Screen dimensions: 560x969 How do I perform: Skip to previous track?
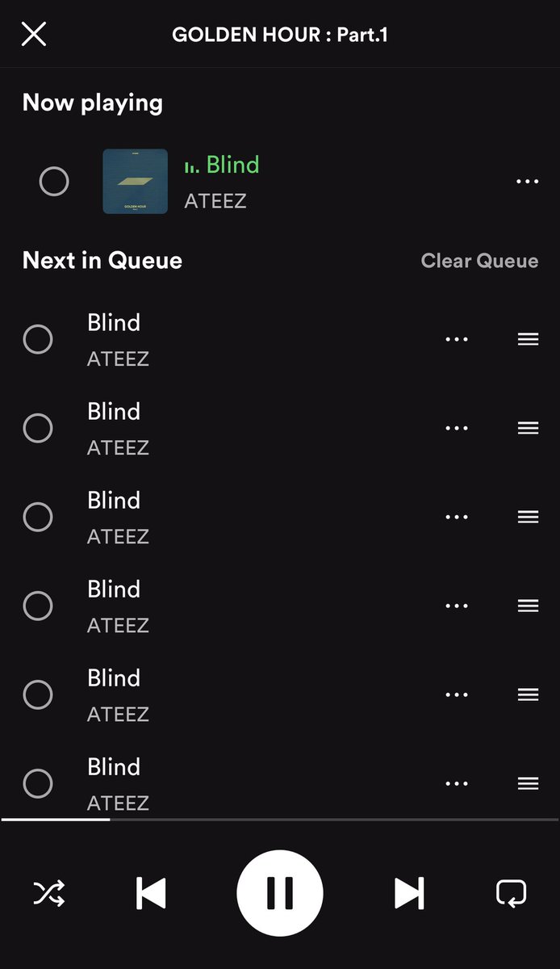(x=151, y=893)
